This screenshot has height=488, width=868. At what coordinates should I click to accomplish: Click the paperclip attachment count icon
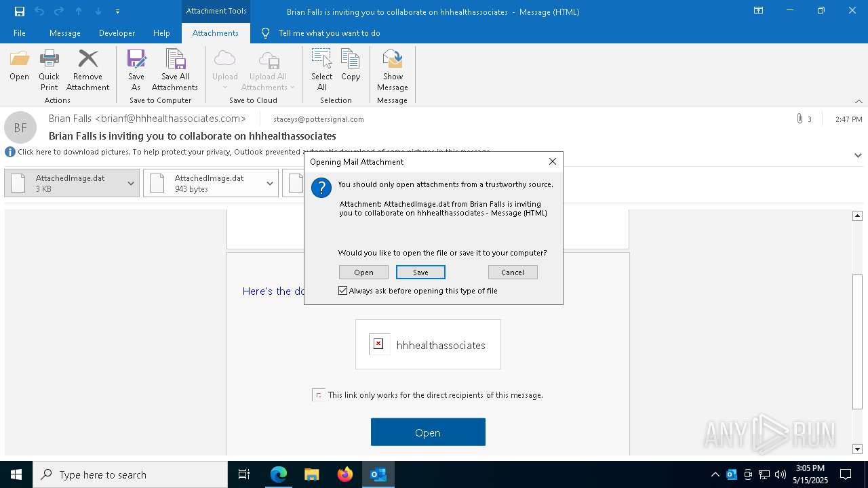coord(800,119)
